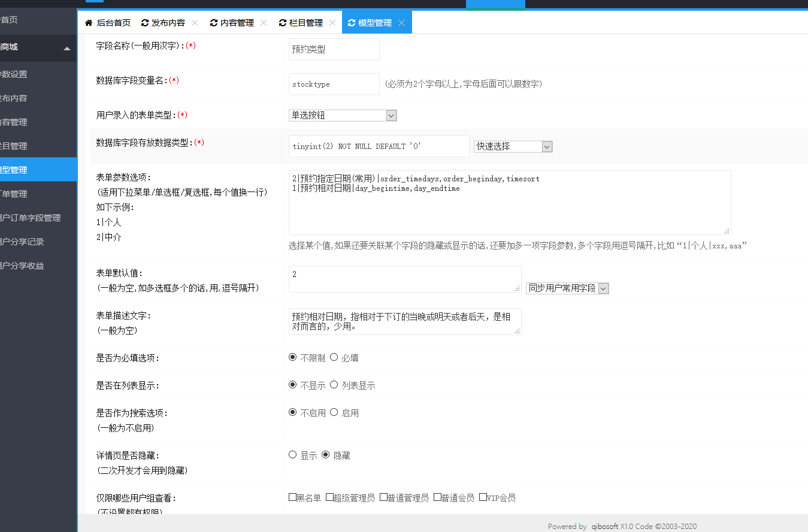This screenshot has width=808, height=532.
Task: Collapse the 商城 sidebar section
Action: coord(66,48)
